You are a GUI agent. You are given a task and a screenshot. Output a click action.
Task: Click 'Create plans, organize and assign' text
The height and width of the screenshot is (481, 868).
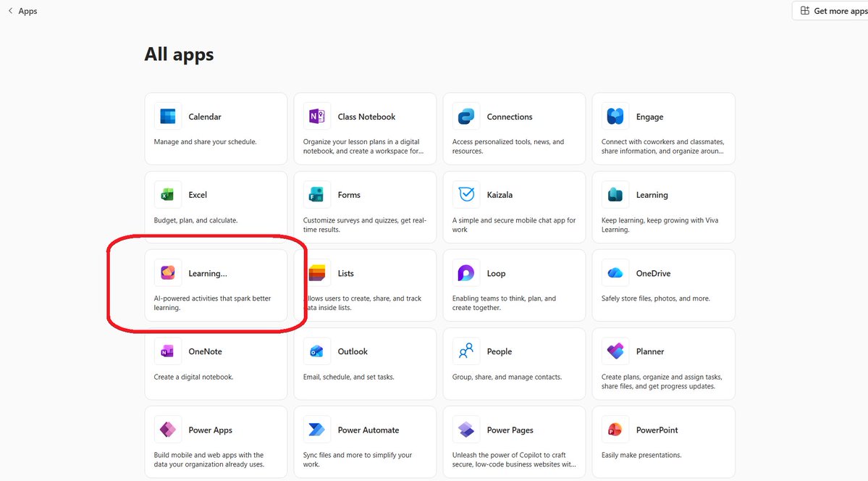662,381
